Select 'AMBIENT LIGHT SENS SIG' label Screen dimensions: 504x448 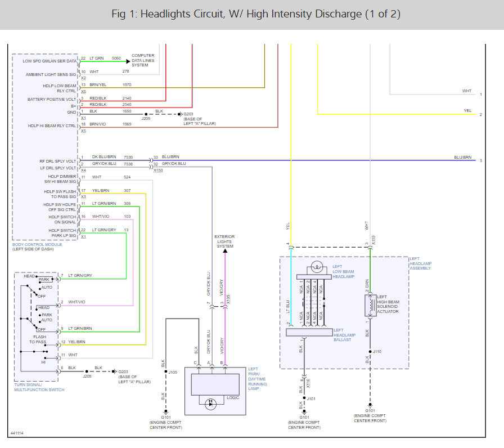[x=51, y=75]
